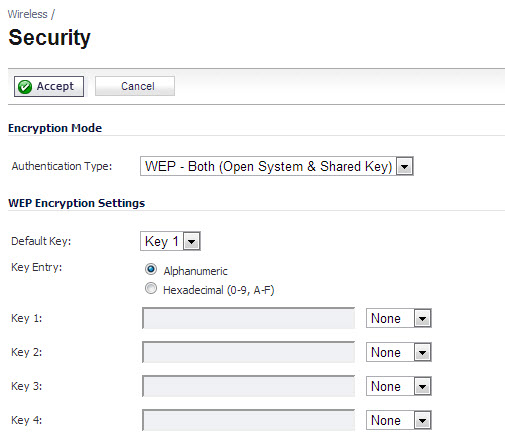Click the green checkmark Accept icon
Image resolution: width=505 pixels, height=443 pixels.
pos(25,87)
